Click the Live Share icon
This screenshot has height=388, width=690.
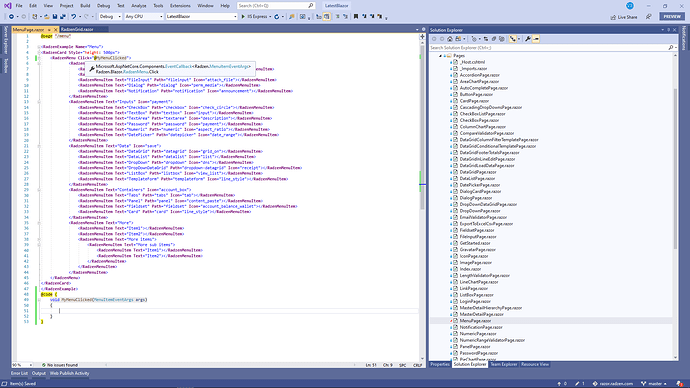pos(613,17)
